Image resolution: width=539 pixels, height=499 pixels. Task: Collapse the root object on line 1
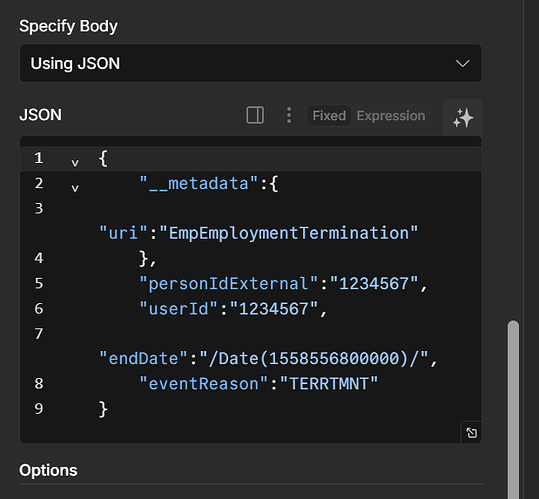coord(75,163)
